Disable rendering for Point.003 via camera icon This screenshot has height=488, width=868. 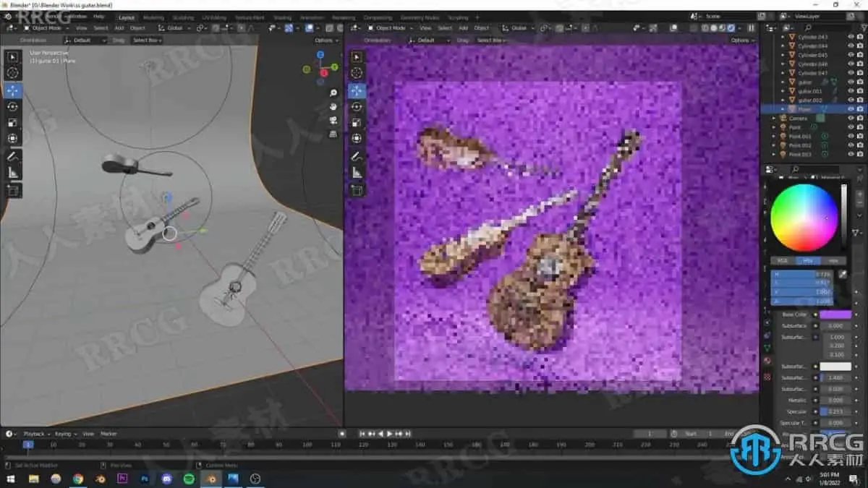click(x=860, y=154)
